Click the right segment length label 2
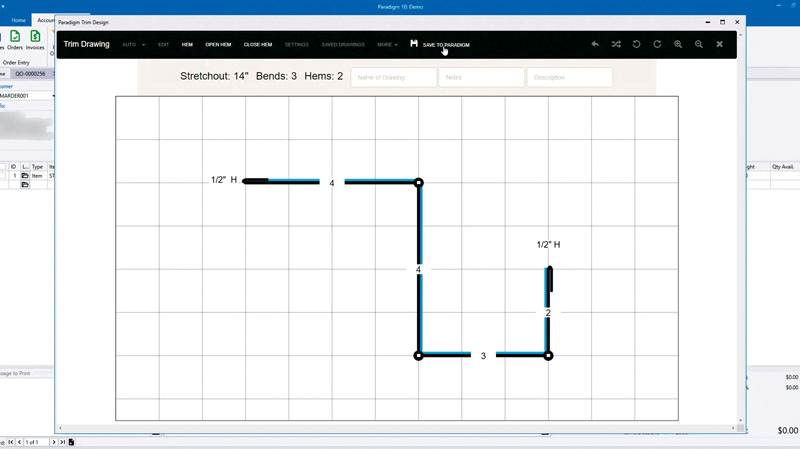The image size is (800, 449). (x=548, y=313)
